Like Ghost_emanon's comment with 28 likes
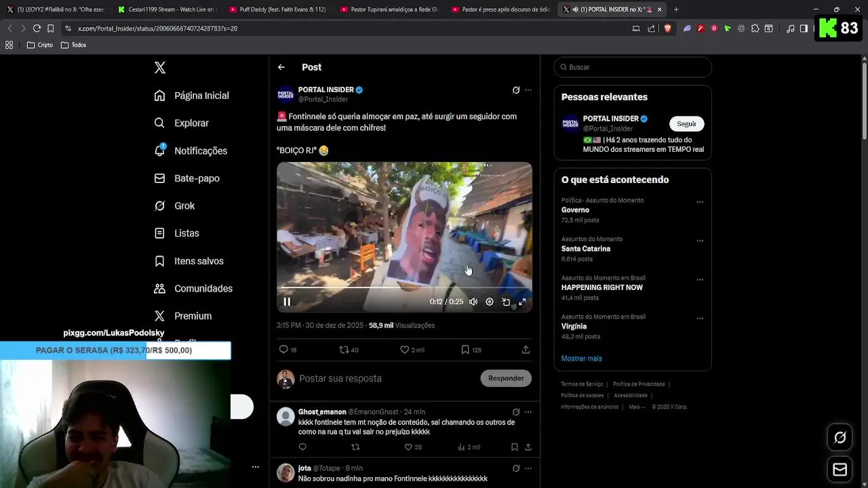Viewport: 868px width, 488px height. (x=413, y=447)
